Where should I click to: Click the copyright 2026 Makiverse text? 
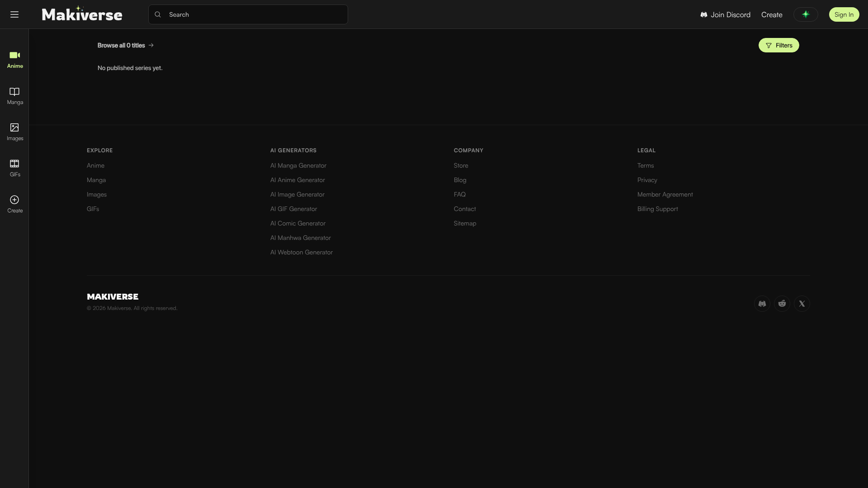132,308
